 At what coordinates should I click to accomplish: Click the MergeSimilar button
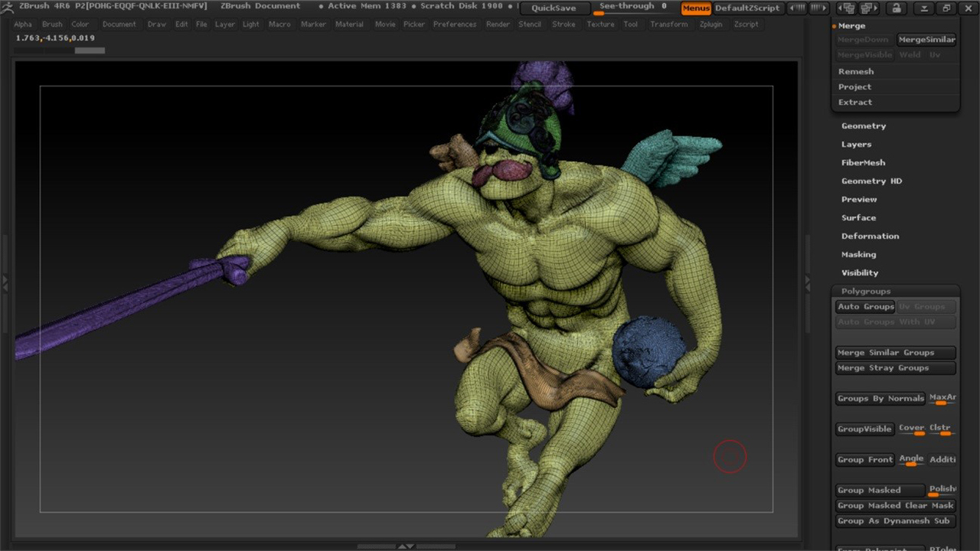coord(926,40)
